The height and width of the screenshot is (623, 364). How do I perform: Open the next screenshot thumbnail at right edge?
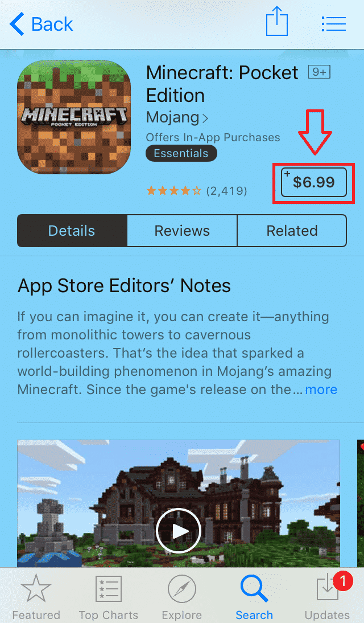point(361,503)
